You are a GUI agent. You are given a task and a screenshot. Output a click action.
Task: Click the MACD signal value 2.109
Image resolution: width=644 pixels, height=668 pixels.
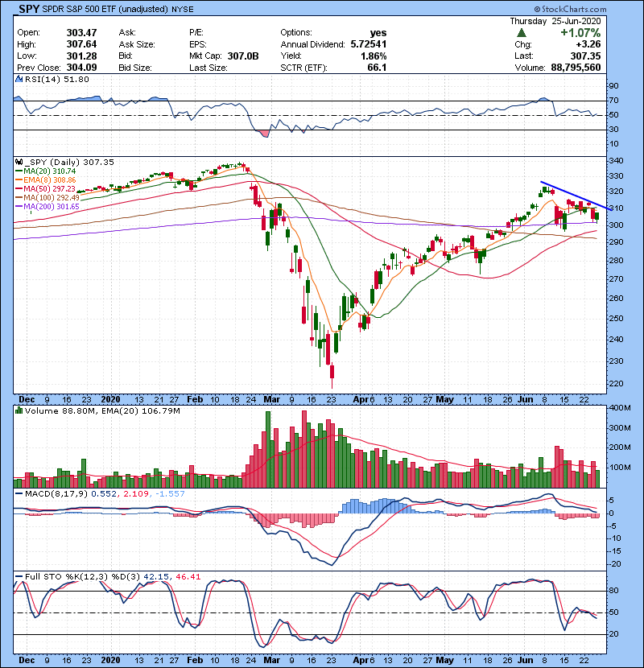point(136,494)
